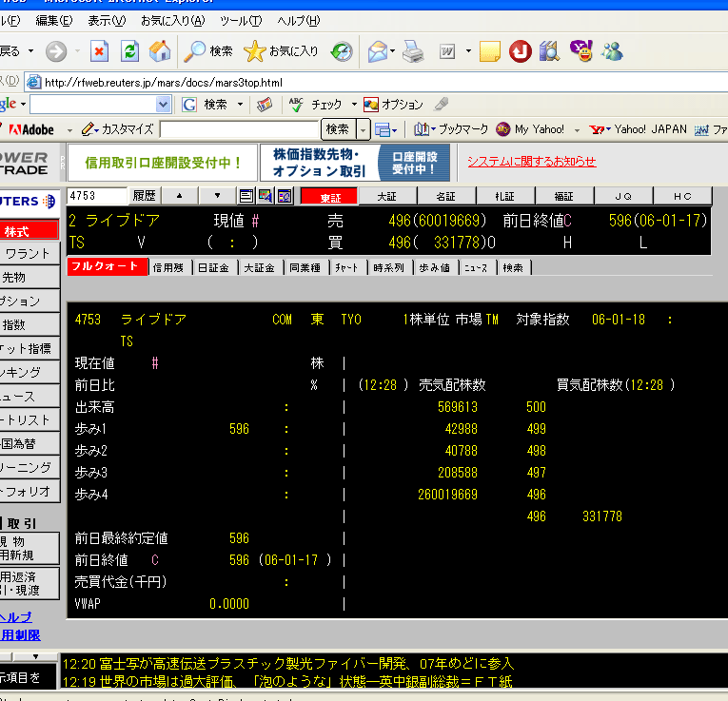
Task: Launch Yahoo Messenger smiley icon
Action: 580,50
